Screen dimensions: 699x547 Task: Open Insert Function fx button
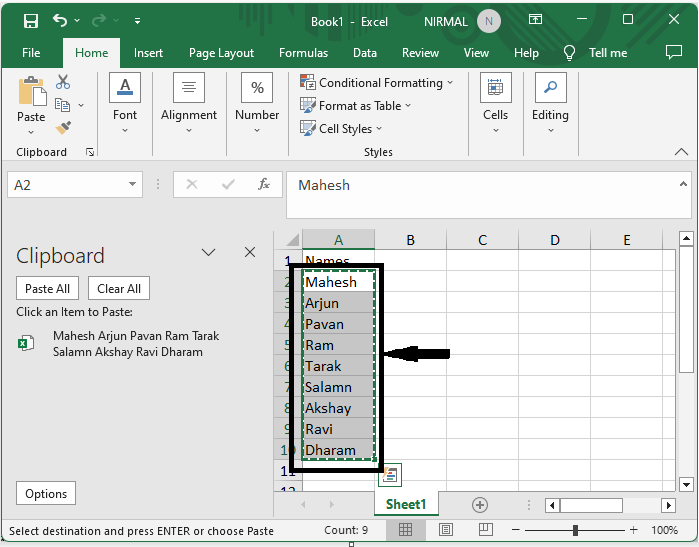[264, 184]
